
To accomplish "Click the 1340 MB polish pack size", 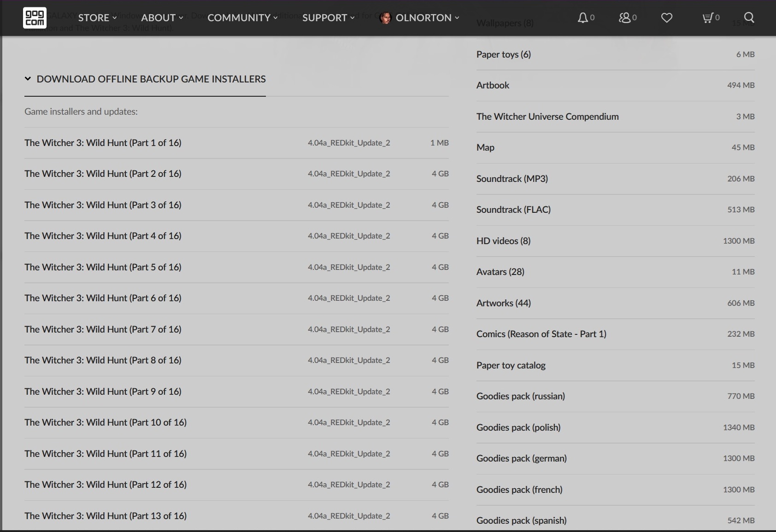I will tap(739, 427).
